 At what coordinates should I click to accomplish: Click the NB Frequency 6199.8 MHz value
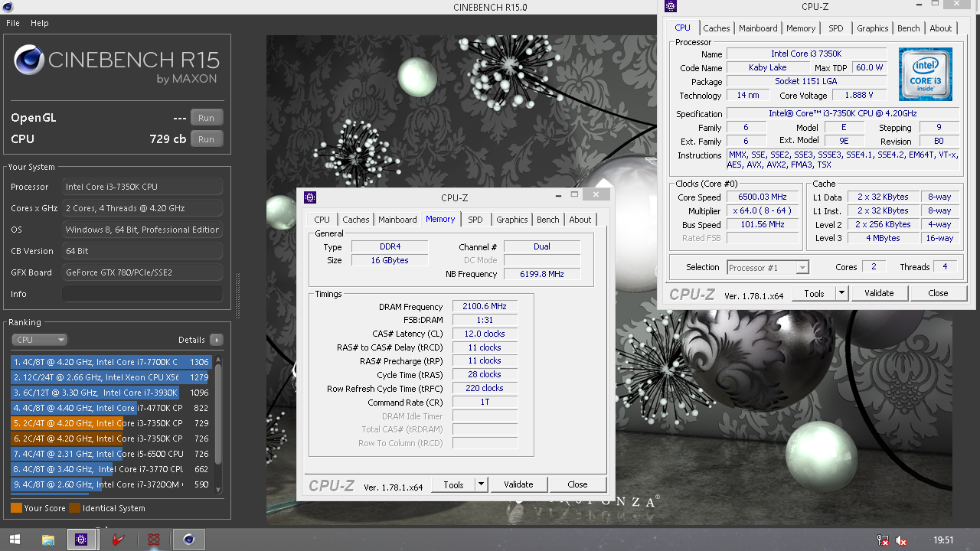click(542, 274)
